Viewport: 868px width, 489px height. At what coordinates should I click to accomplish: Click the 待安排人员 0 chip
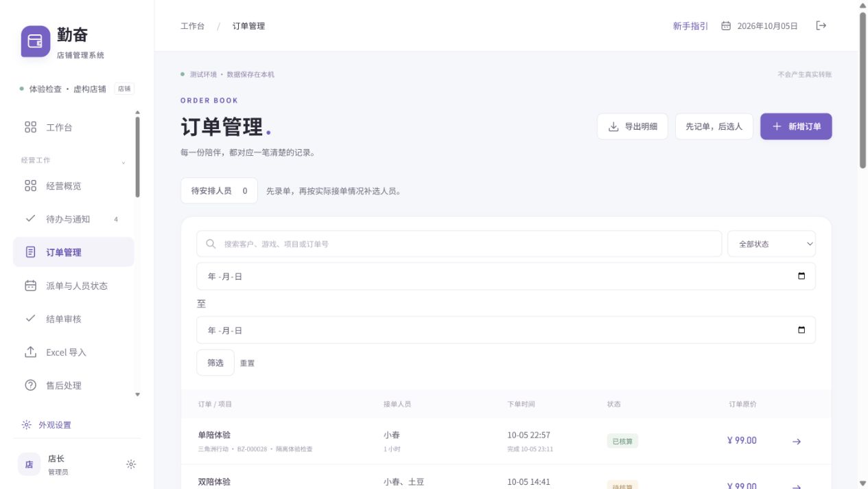tap(219, 191)
